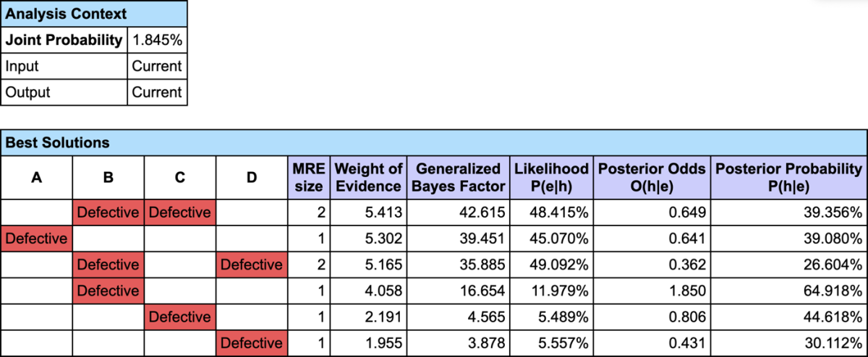The width and height of the screenshot is (868, 357).
Task: Select the Analysis Context header
Action: pyautogui.click(x=94, y=14)
